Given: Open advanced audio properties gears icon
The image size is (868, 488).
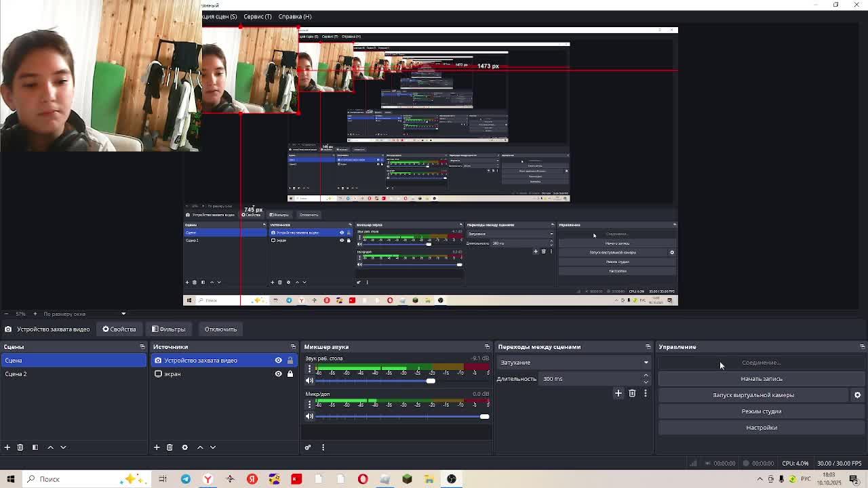Looking at the screenshot, I should pos(308,447).
